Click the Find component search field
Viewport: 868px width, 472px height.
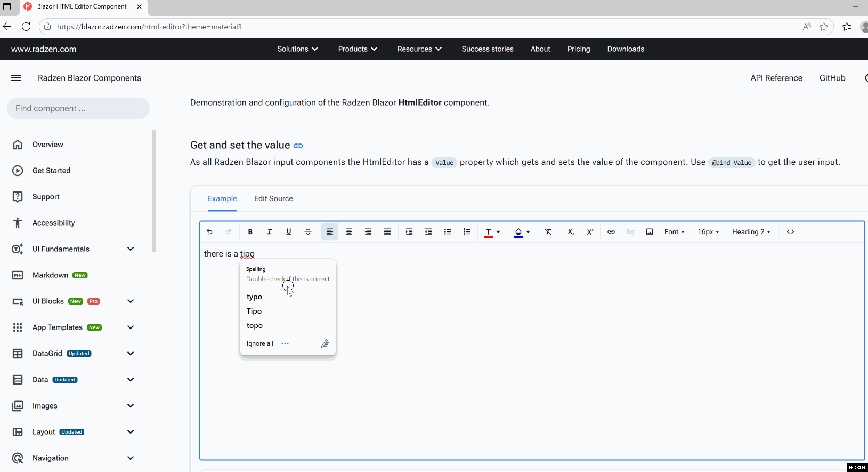[x=78, y=108]
